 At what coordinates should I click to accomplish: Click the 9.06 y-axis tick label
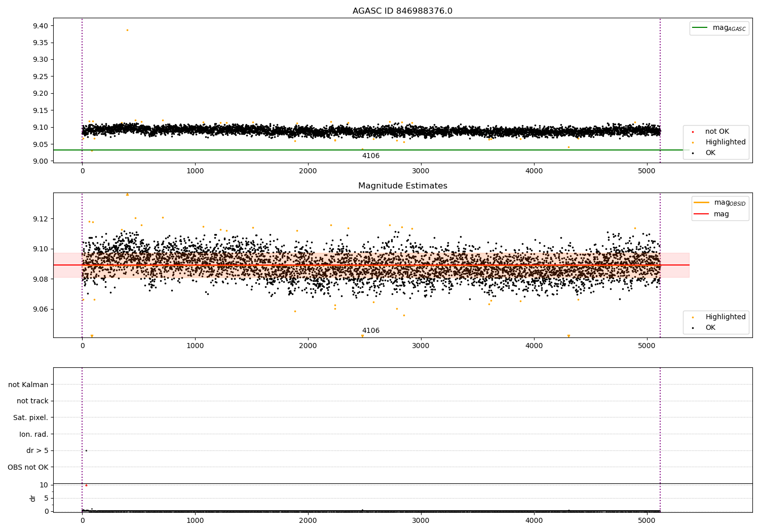(x=40, y=309)
